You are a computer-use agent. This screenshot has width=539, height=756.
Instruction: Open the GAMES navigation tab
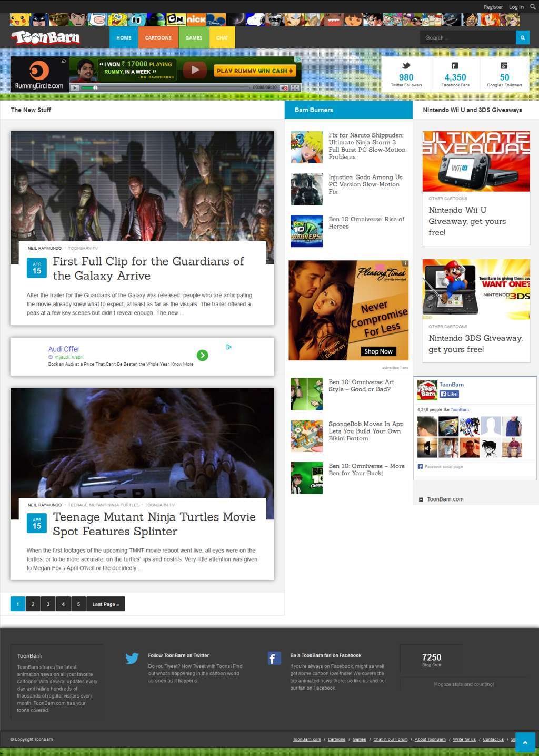[194, 38]
